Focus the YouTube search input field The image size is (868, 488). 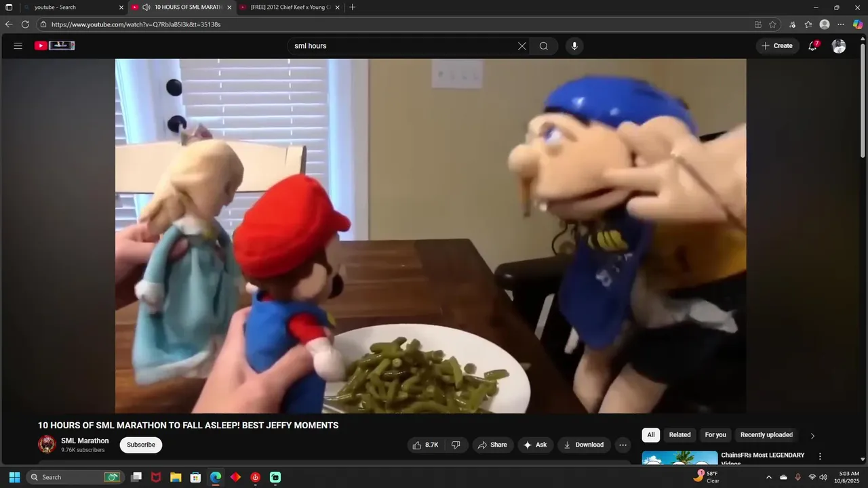tap(400, 46)
